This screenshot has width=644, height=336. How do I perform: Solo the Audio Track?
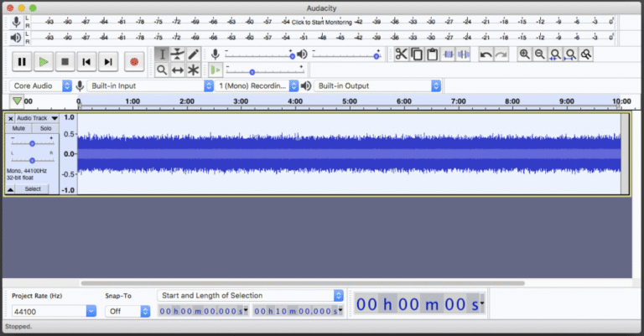(45, 128)
